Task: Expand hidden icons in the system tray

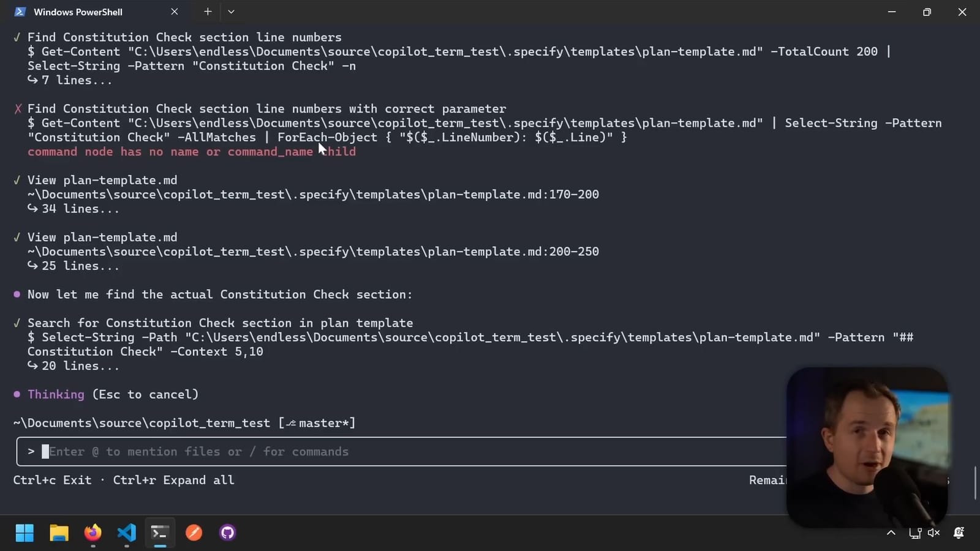Action: click(x=891, y=533)
